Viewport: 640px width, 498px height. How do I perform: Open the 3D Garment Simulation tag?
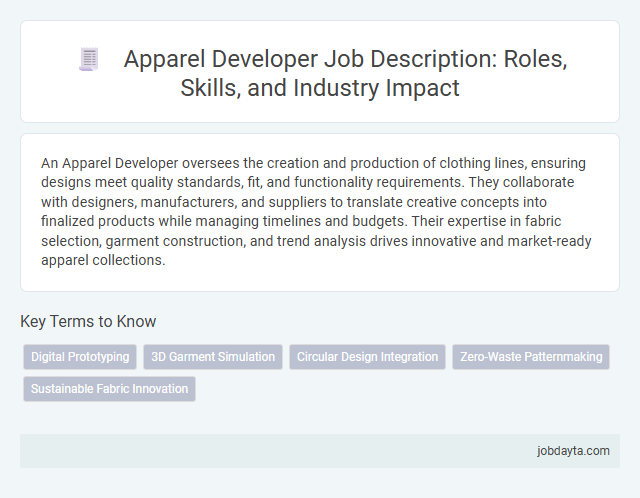(x=213, y=357)
